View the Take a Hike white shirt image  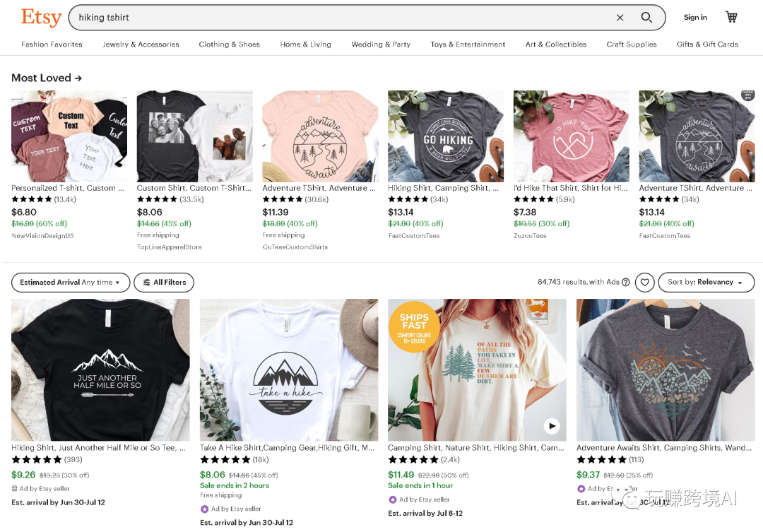[289, 370]
